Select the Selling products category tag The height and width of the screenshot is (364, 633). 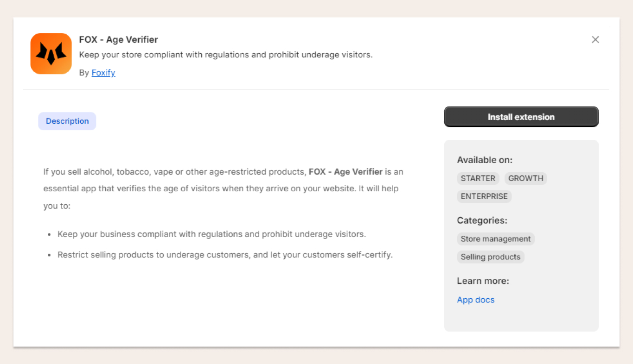(x=491, y=257)
